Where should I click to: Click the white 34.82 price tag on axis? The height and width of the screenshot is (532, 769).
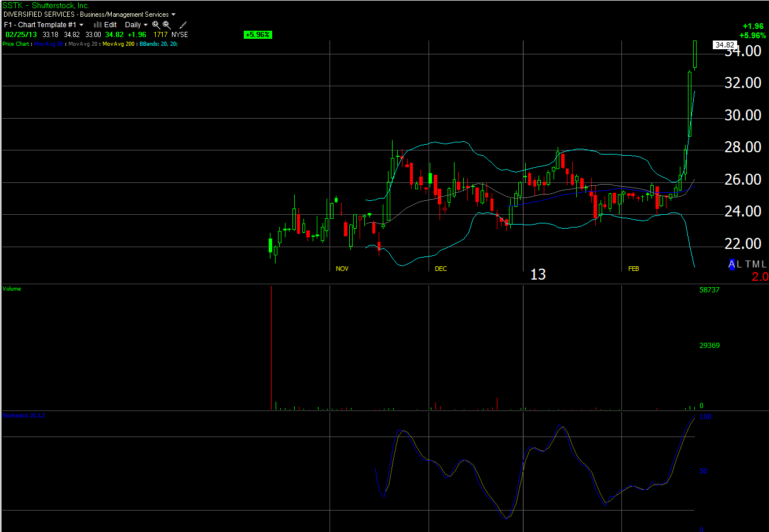click(724, 45)
